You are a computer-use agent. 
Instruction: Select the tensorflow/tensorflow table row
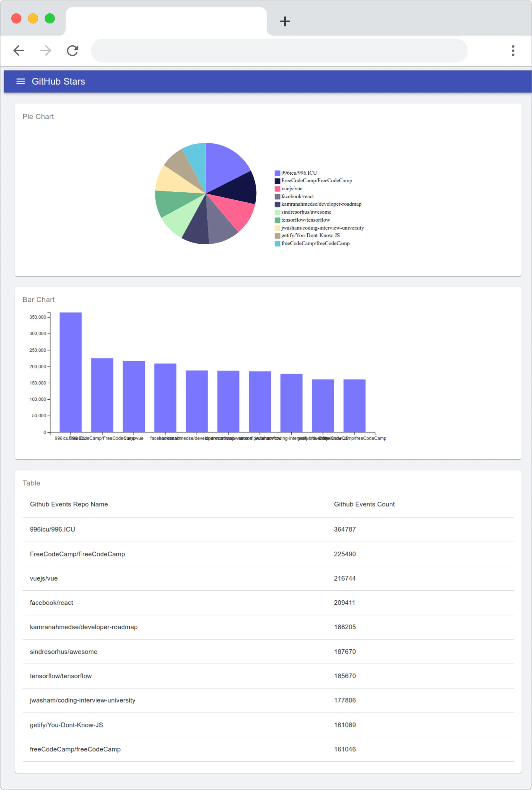coord(268,676)
